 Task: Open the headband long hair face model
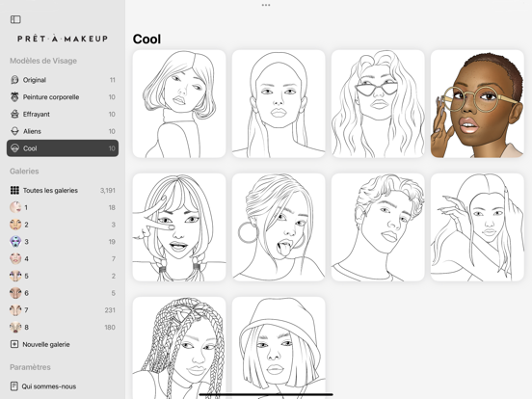[x=279, y=104]
